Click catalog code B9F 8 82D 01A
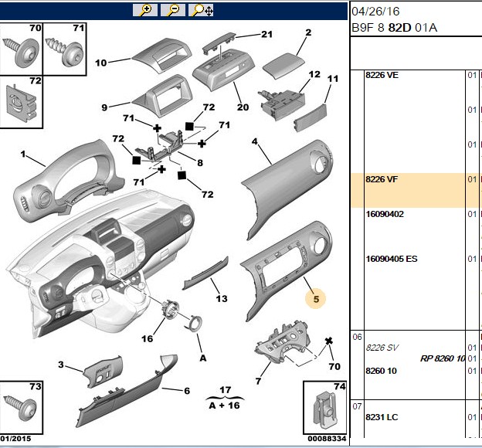Viewport: 482px width, 448px height. (x=395, y=28)
